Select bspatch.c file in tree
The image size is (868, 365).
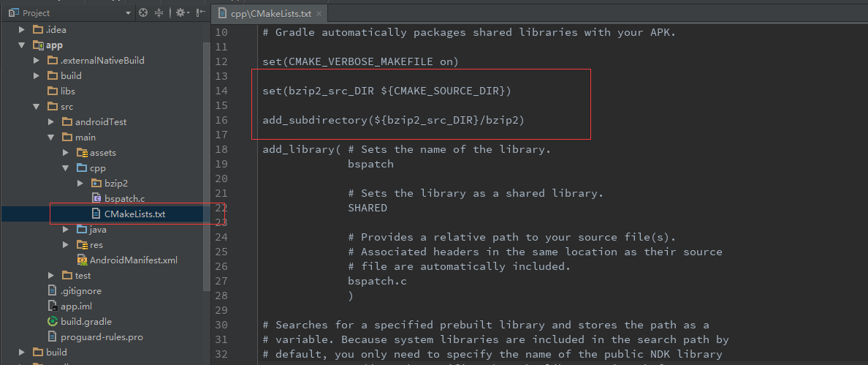124,198
